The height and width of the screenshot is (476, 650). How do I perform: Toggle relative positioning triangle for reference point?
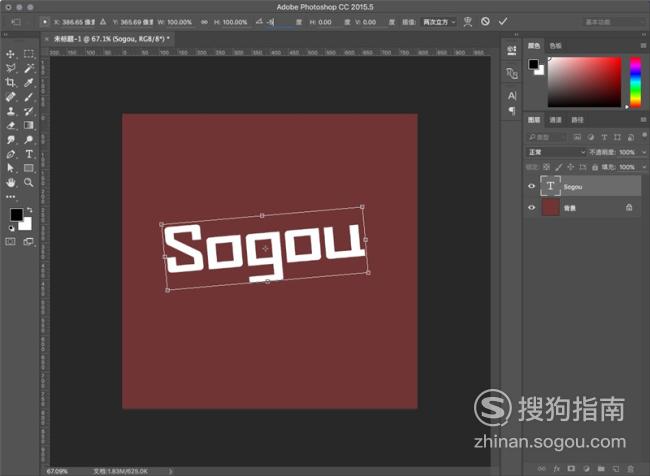coord(103,22)
